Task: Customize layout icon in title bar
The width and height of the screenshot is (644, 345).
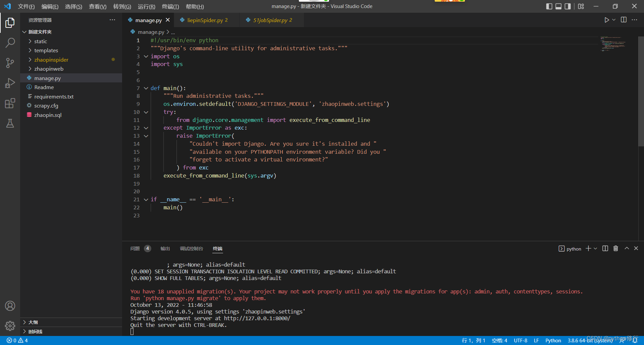Action: [x=581, y=6]
